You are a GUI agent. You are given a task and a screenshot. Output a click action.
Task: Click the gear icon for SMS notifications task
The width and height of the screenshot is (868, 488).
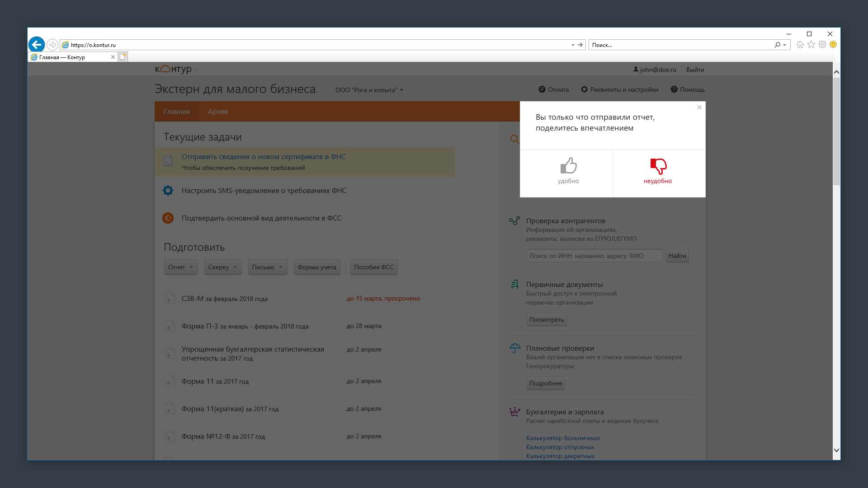click(168, 191)
